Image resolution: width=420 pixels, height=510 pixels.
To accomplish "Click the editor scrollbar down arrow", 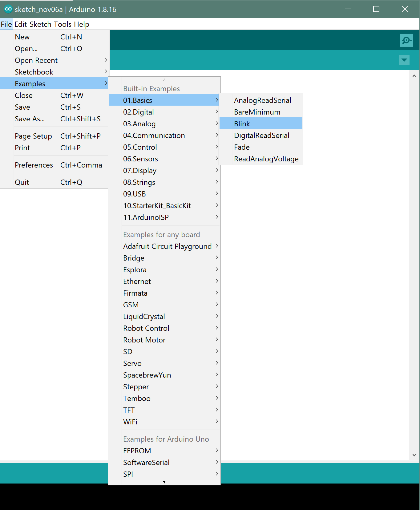I will pyautogui.click(x=414, y=455).
